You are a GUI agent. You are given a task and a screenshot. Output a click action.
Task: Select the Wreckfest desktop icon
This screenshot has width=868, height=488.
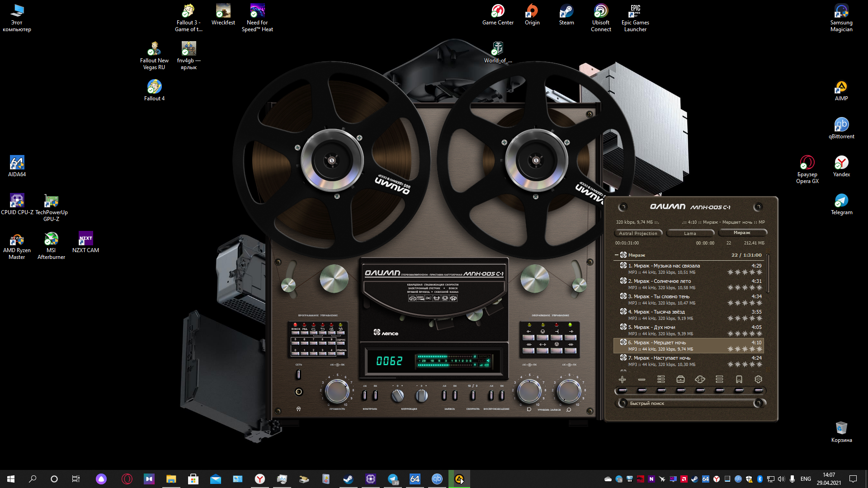(223, 14)
